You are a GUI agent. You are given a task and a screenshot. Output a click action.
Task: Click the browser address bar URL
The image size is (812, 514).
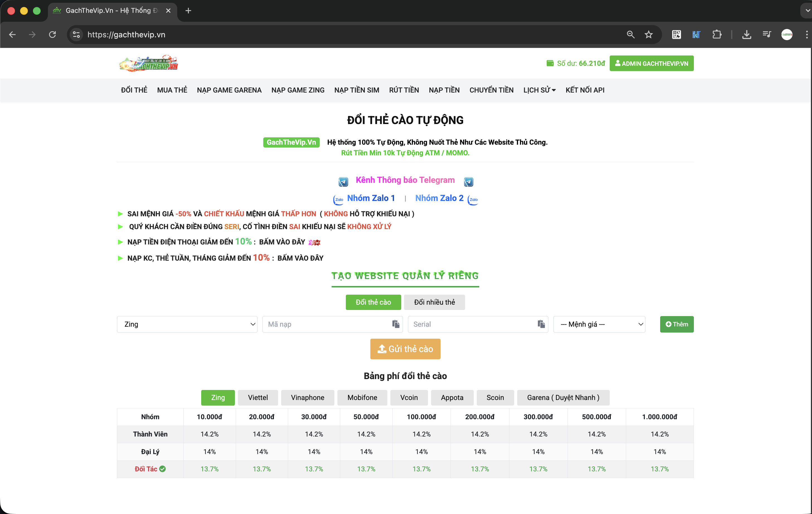coord(127,34)
